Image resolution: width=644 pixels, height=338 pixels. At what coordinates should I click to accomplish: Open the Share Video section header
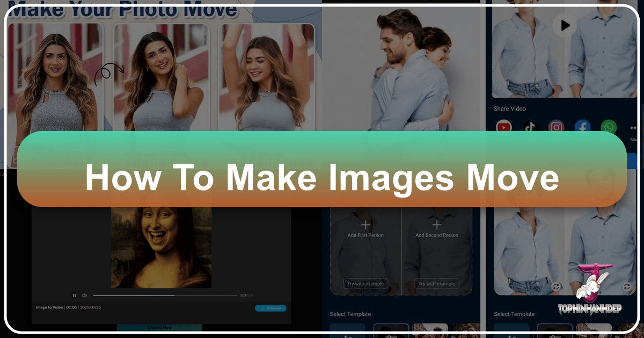point(509,108)
